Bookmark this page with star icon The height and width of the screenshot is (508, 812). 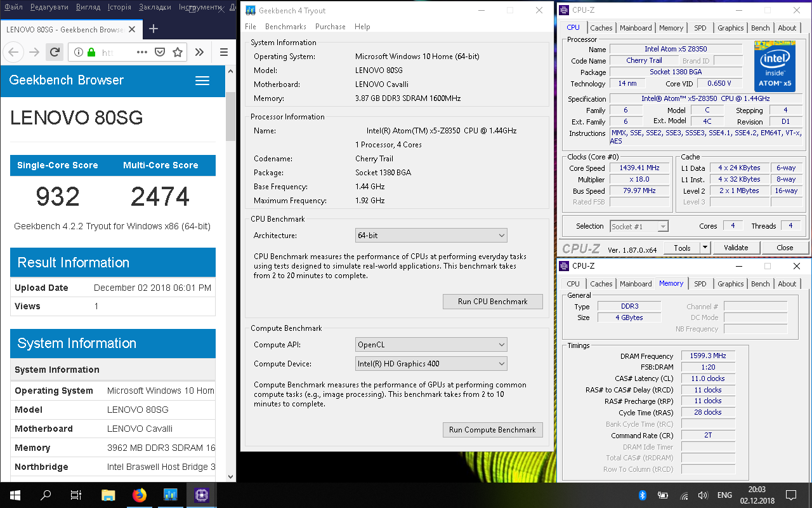(178, 52)
